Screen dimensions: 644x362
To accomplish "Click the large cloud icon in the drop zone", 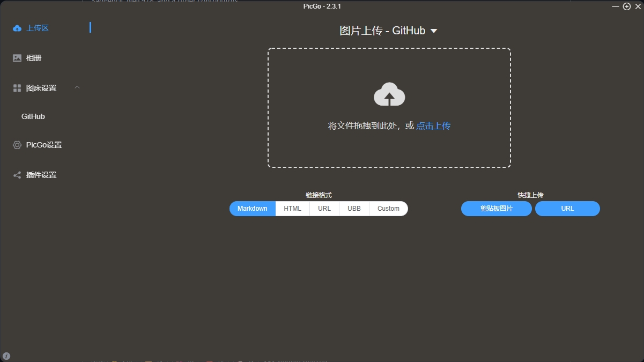I will pyautogui.click(x=389, y=95).
